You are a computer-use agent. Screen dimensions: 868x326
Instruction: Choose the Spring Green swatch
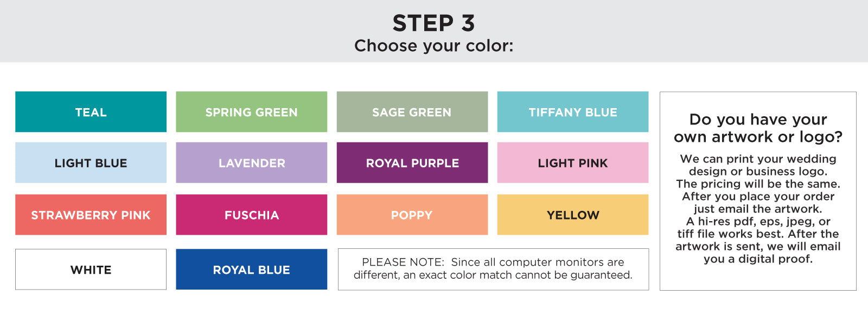coord(251,112)
